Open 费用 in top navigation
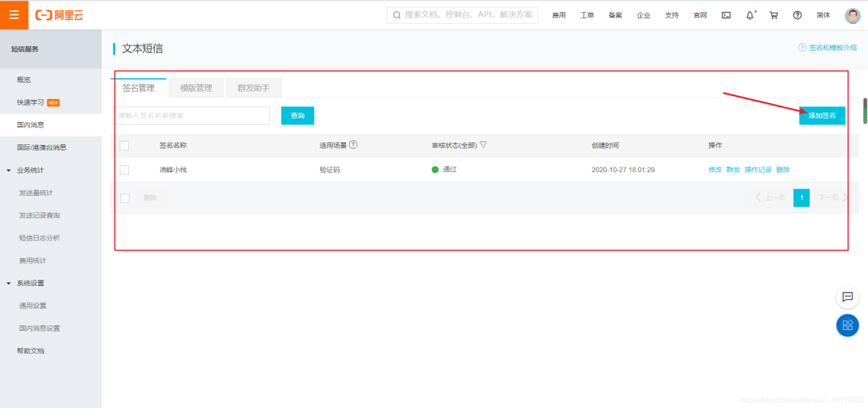868x408 pixels. (559, 15)
